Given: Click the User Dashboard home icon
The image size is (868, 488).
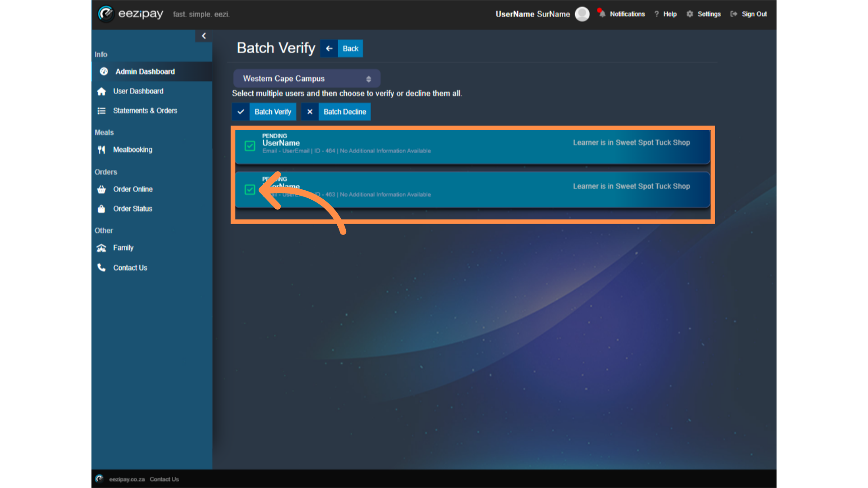Looking at the screenshot, I should pos(102,91).
